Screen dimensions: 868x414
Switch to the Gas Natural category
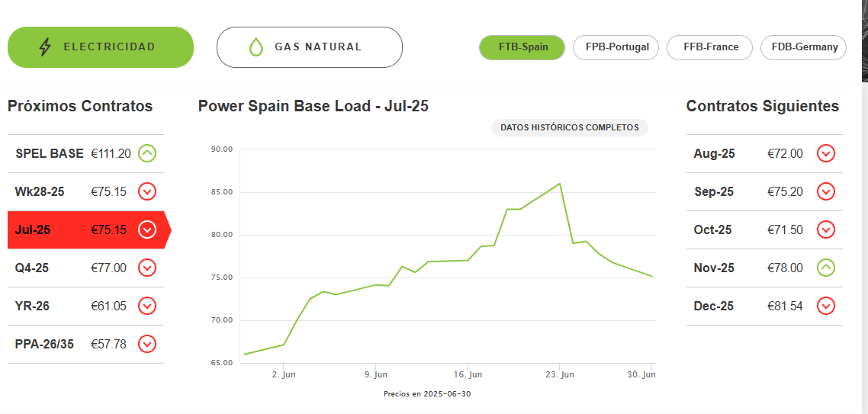[310, 47]
